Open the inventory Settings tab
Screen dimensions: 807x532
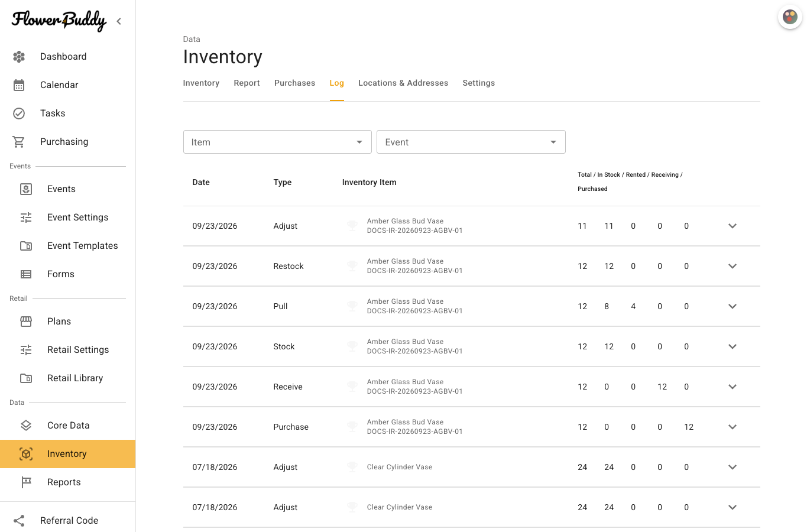(x=479, y=83)
